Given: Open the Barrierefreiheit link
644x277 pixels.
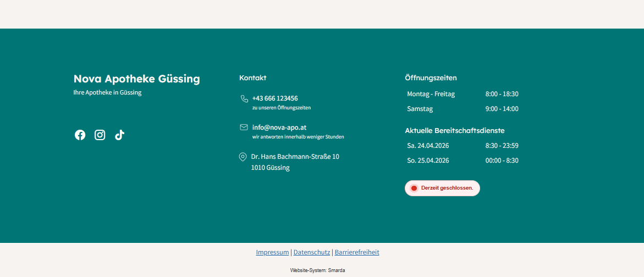Looking at the screenshot, I should pos(357,252).
